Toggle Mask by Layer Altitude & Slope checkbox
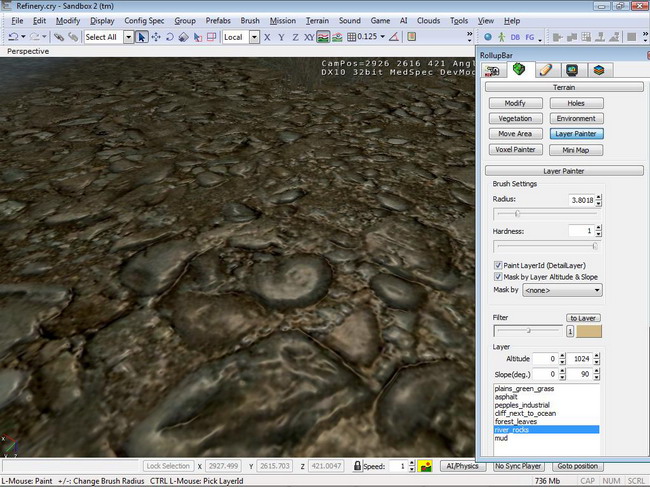The image size is (650, 487). [498, 277]
